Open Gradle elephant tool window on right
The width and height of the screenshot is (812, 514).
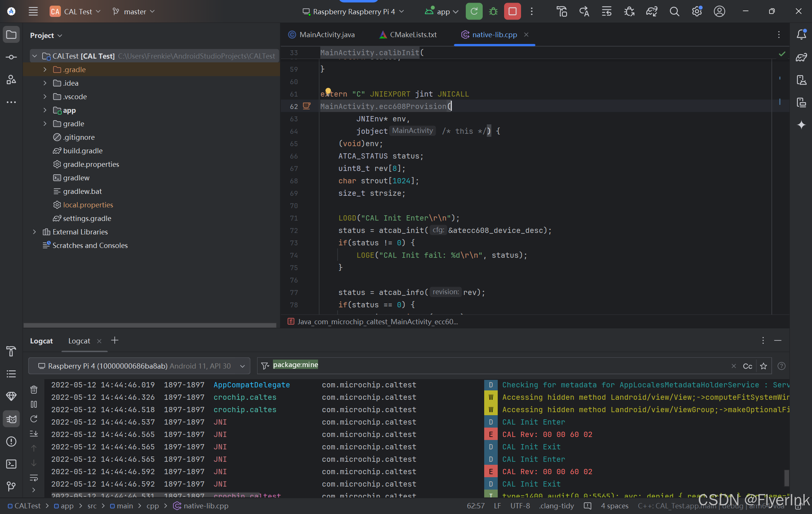tap(801, 57)
